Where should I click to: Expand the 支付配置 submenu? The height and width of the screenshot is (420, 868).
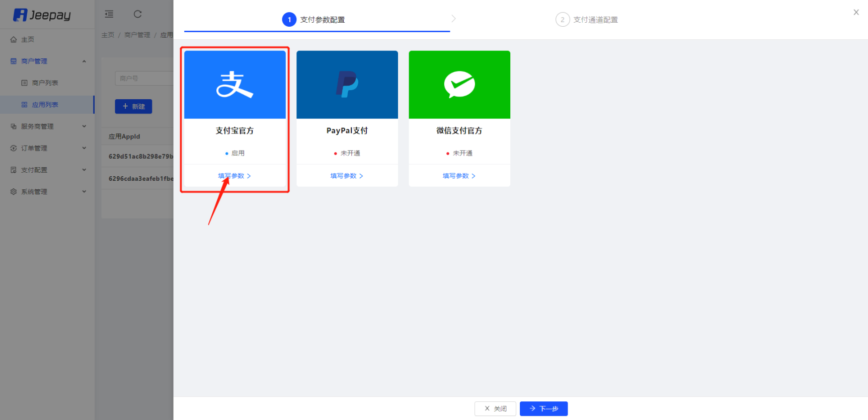84,170
